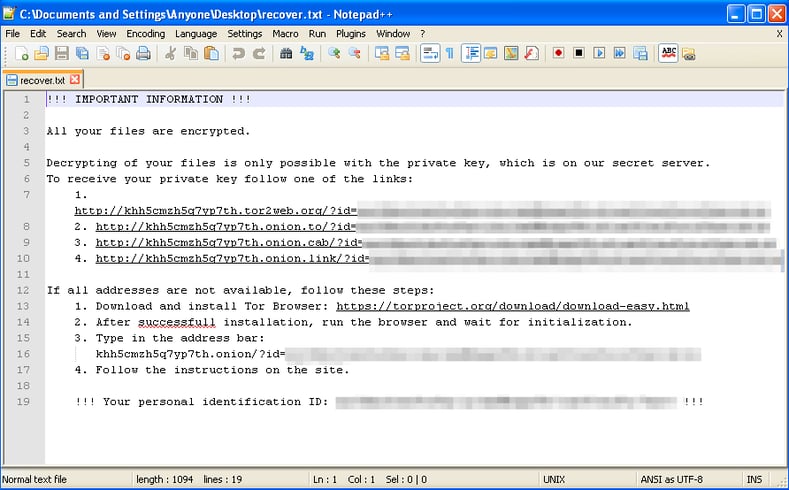Click the Undo arrow icon
This screenshot has width=789, height=490.
(x=239, y=53)
